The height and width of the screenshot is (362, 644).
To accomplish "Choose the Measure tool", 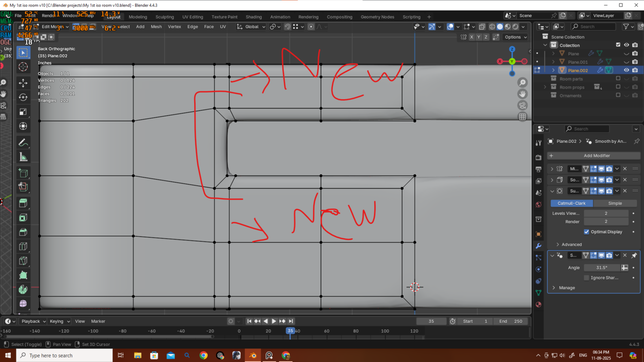I will pos(23,157).
